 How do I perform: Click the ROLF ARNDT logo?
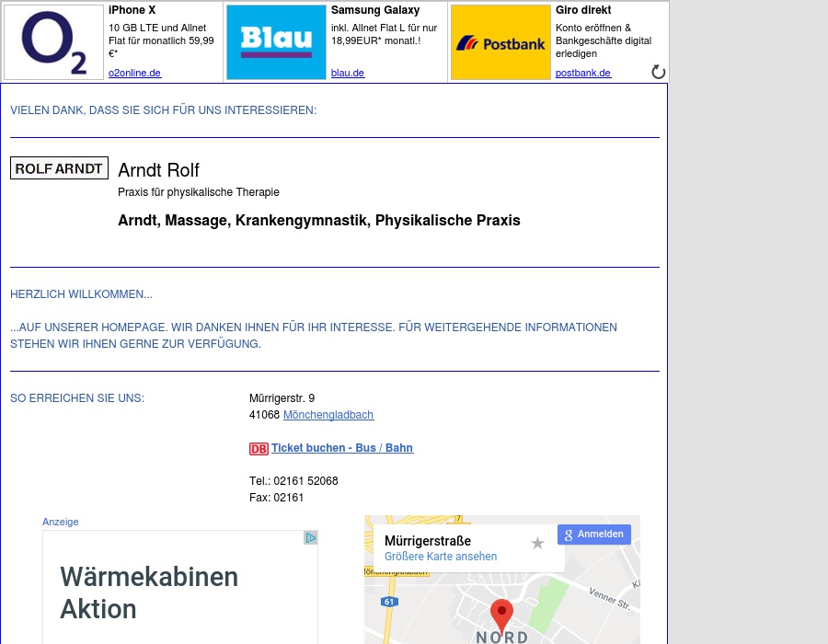point(59,168)
